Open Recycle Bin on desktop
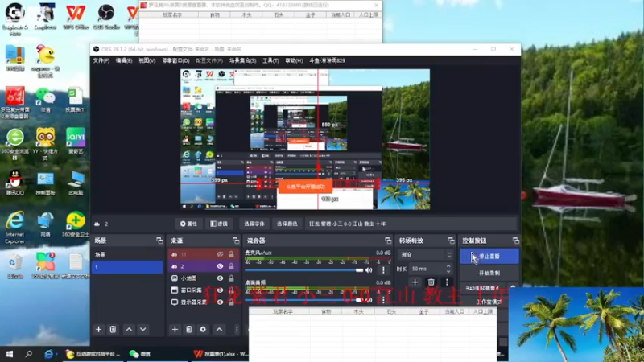 (15, 266)
